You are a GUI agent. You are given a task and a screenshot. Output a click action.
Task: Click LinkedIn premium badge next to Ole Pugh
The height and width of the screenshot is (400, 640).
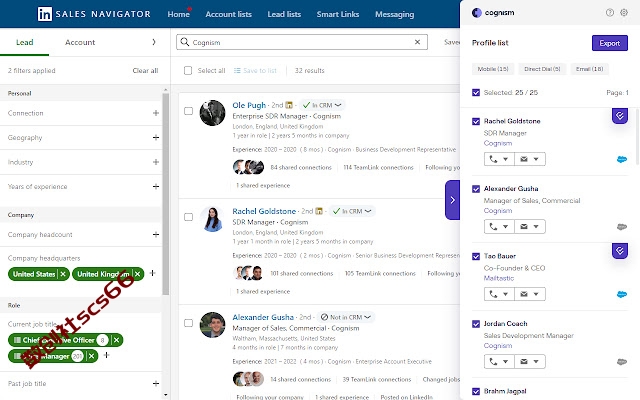[289, 105]
